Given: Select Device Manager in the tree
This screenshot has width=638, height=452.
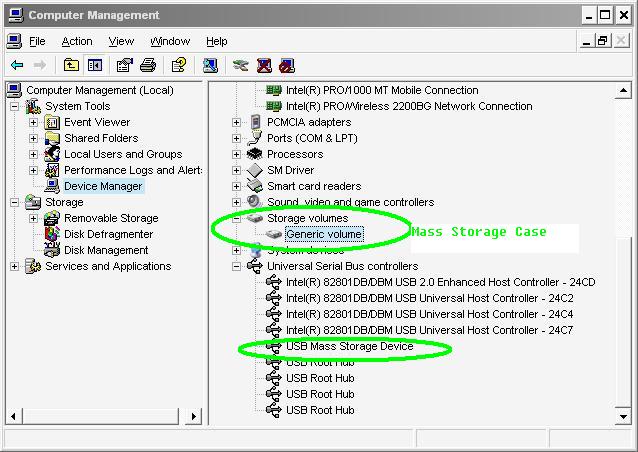Looking at the screenshot, I should pyautogui.click(x=103, y=186).
